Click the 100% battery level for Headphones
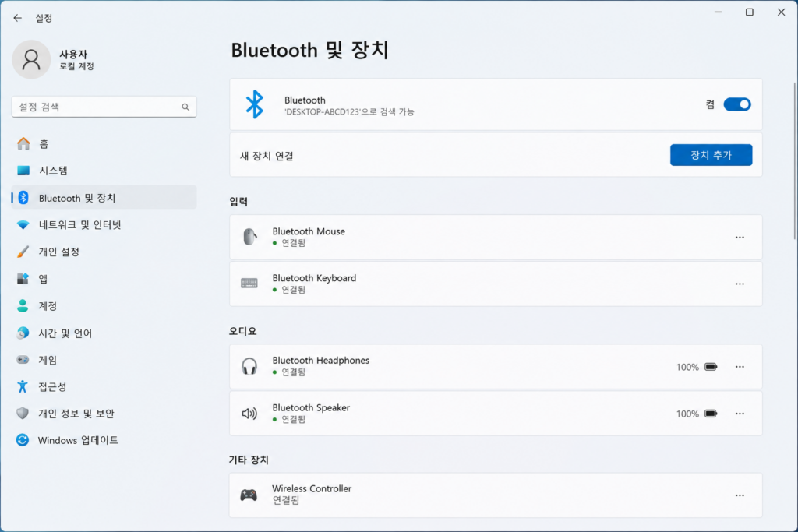 click(687, 367)
